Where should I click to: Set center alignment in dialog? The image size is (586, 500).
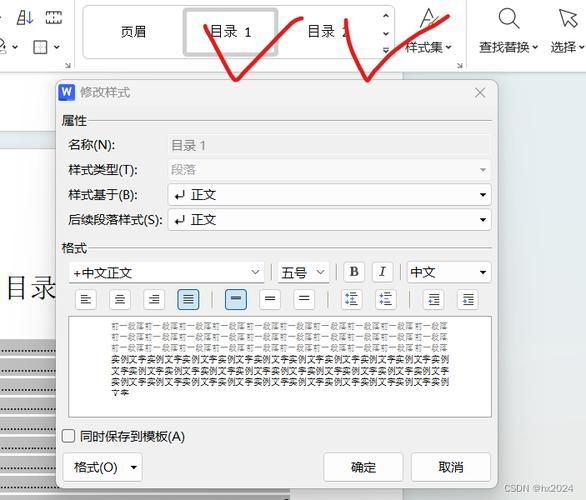[120, 299]
